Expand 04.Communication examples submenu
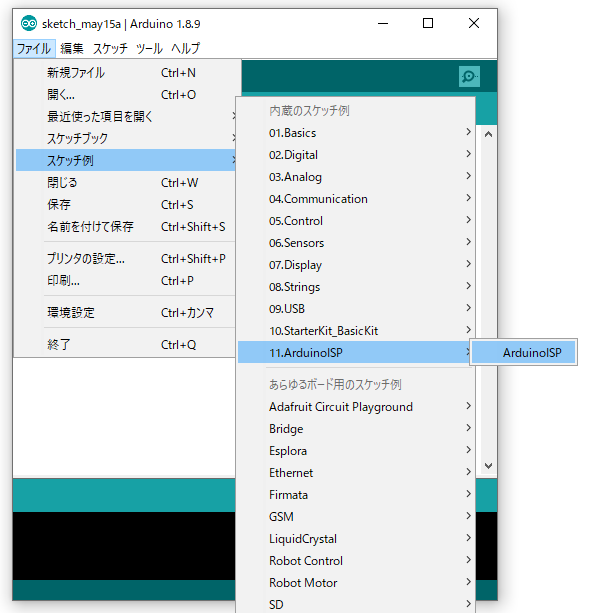This screenshot has width=598, height=613. (356, 199)
